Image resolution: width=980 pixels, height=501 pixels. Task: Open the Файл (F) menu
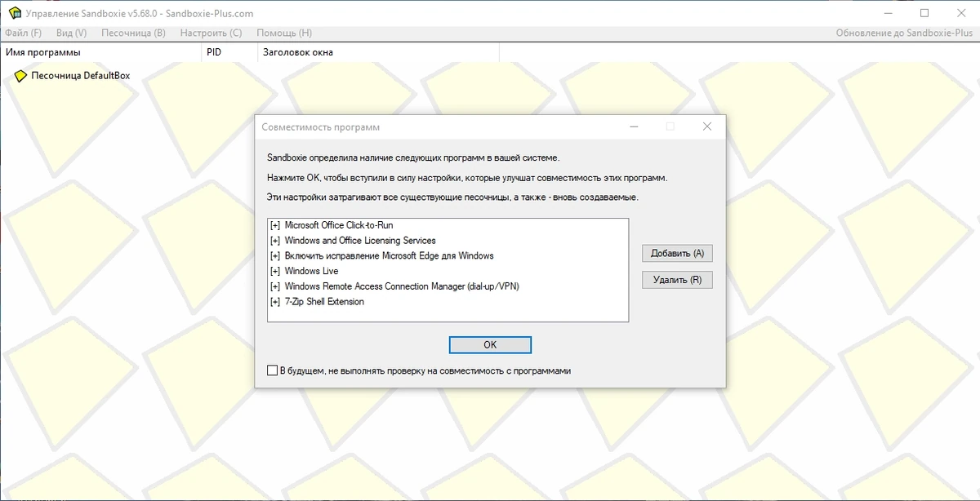24,33
